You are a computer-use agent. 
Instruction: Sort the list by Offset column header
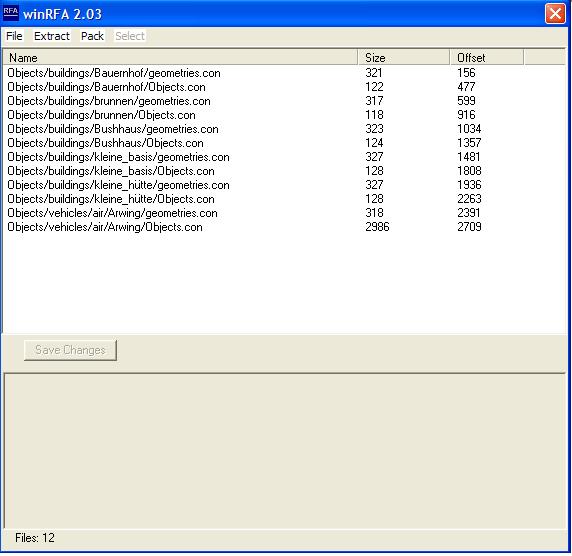pyautogui.click(x=487, y=57)
